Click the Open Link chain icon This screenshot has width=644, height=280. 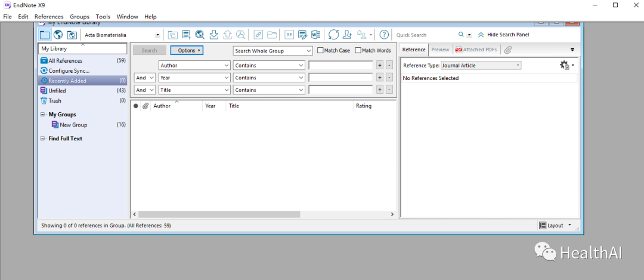(258, 35)
